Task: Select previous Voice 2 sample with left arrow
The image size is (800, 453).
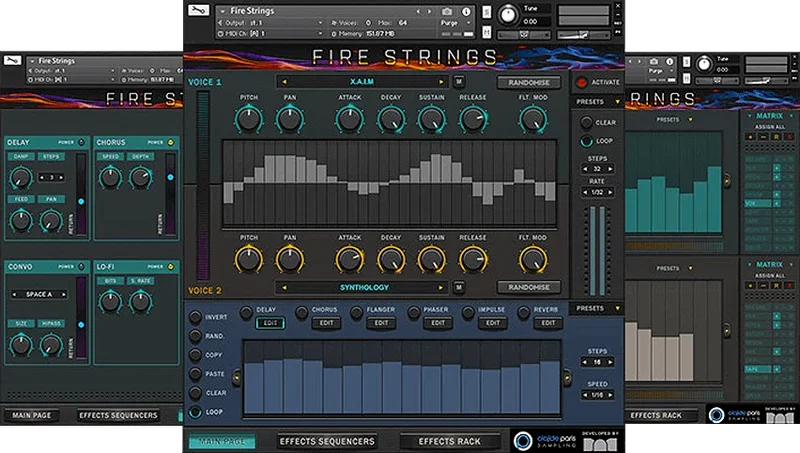Action: (284, 288)
